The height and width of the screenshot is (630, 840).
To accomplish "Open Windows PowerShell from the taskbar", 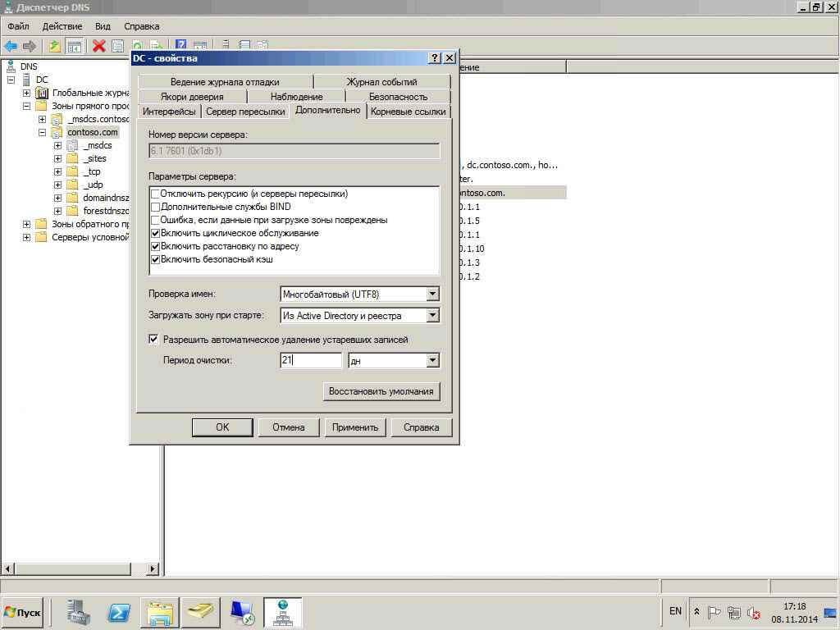I will pyautogui.click(x=119, y=612).
